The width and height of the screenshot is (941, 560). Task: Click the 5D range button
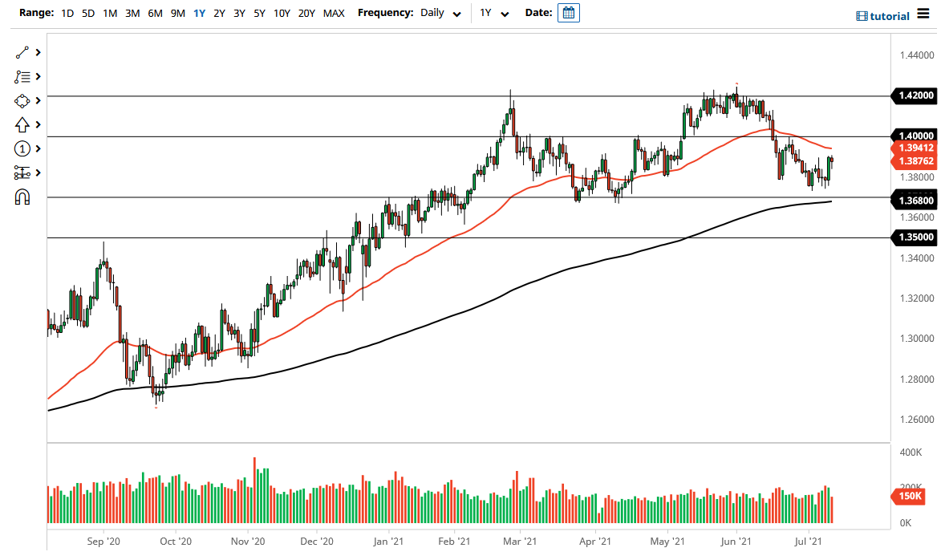point(88,13)
